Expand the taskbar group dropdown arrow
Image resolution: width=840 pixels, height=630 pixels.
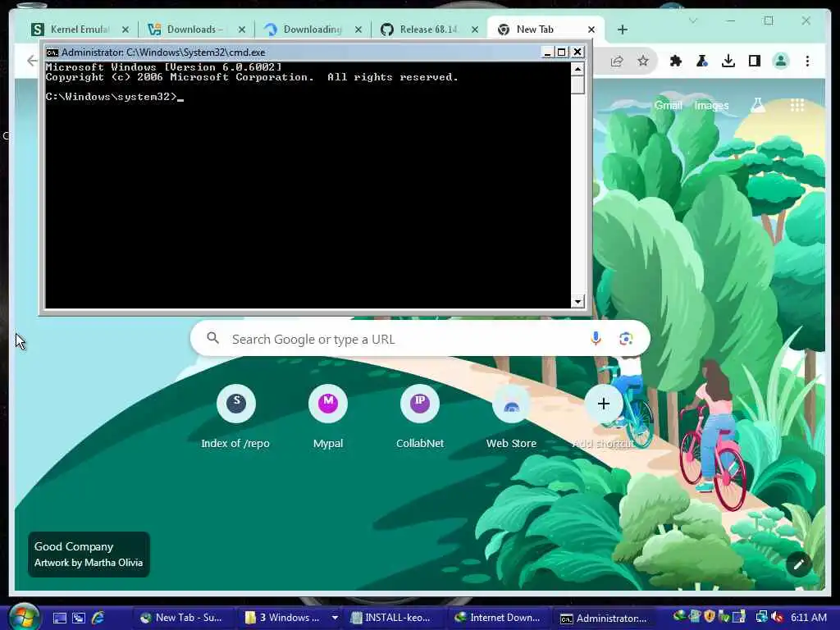335,618
